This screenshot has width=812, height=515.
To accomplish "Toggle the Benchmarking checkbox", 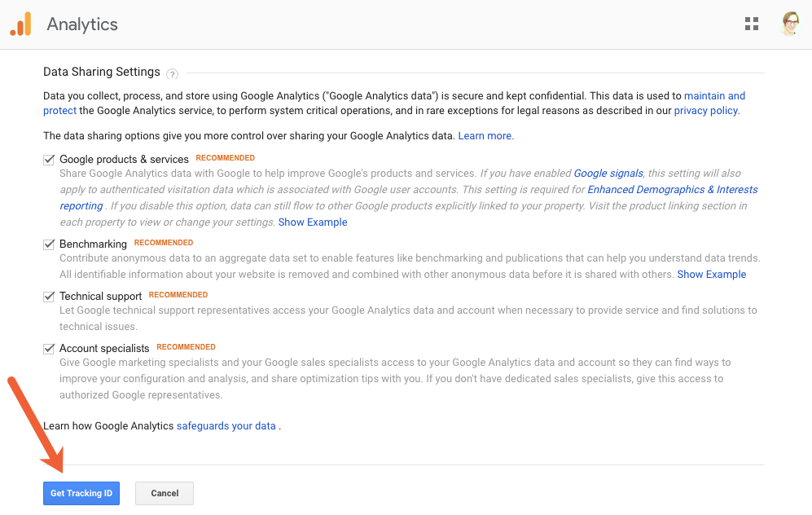I will coord(49,244).
